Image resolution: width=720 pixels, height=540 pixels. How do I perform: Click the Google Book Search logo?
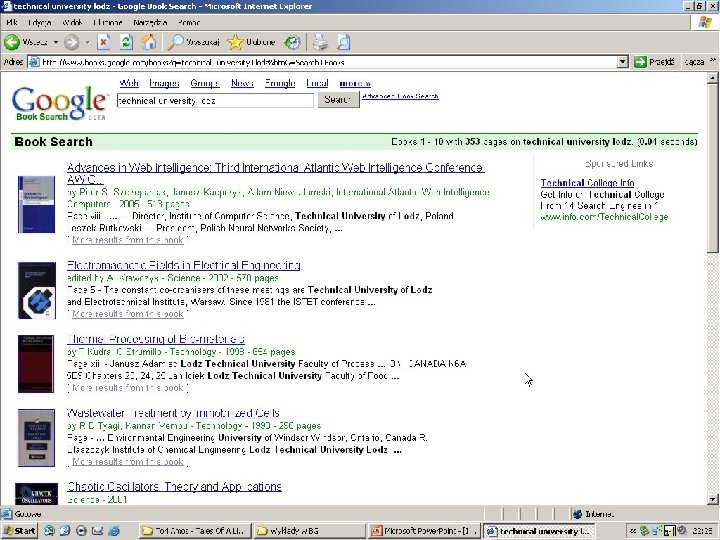pos(59,103)
